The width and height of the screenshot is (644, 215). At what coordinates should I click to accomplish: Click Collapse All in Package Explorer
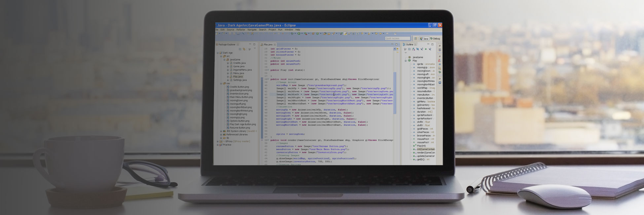pyautogui.click(x=240, y=49)
